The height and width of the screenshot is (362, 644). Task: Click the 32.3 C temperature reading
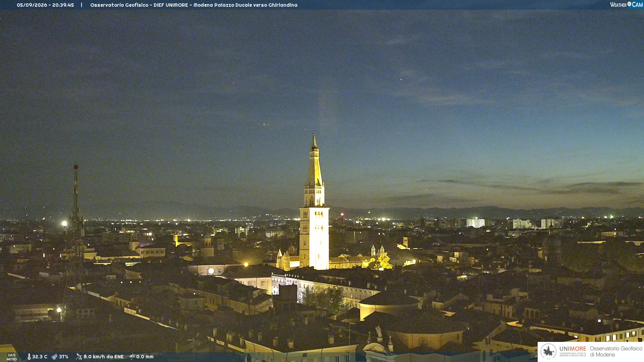pyautogui.click(x=40, y=357)
